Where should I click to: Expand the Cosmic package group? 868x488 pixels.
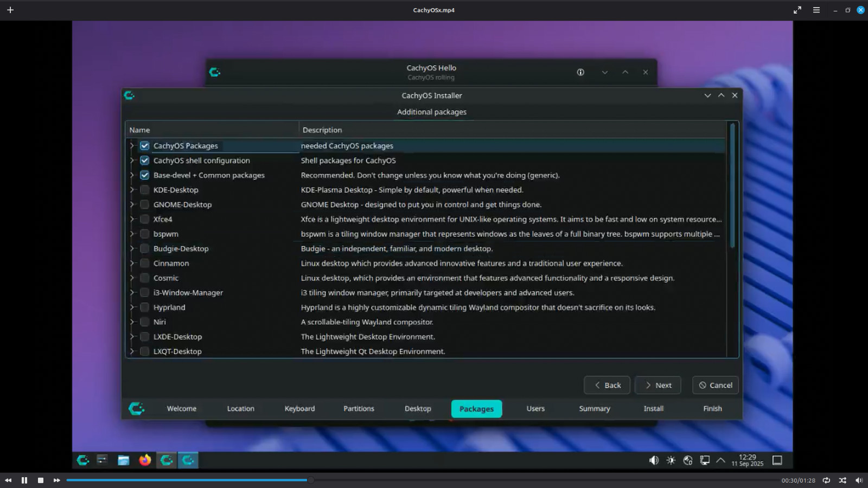[132, 278]
